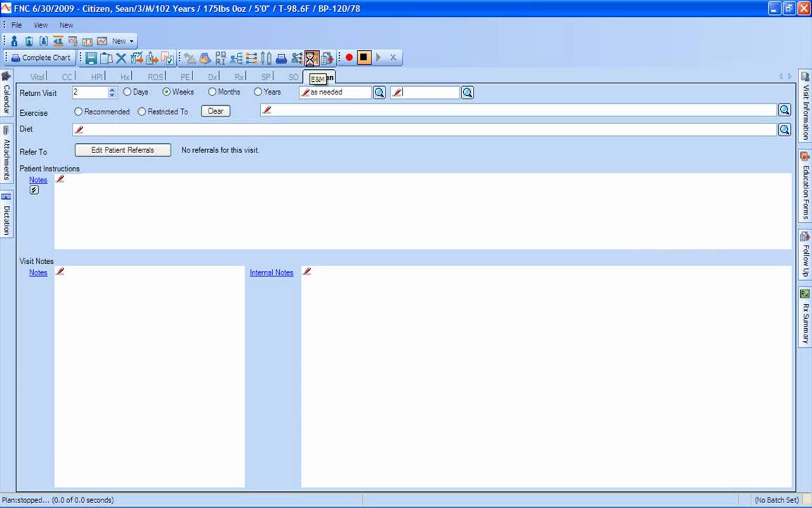This screenshot has height=508, width=812.
Task: Click the play arrow button in toolbar
Action: pos(379,58)
